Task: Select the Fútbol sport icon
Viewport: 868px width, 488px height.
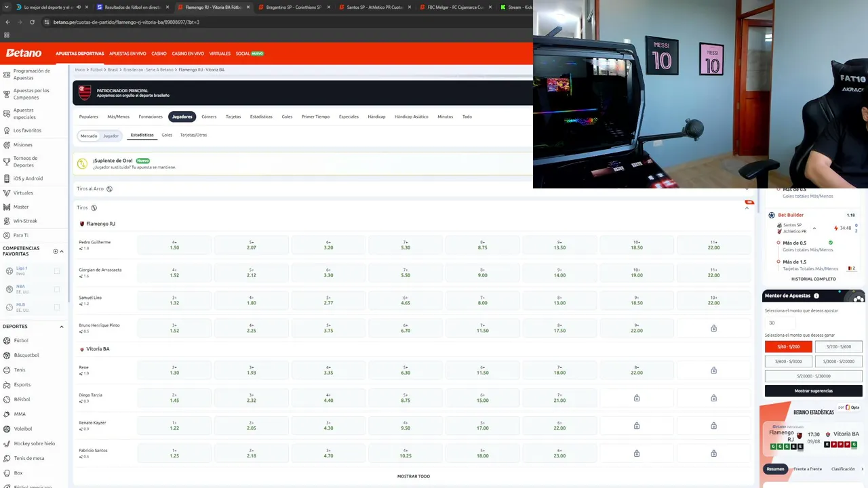Action: click(6, 340)
